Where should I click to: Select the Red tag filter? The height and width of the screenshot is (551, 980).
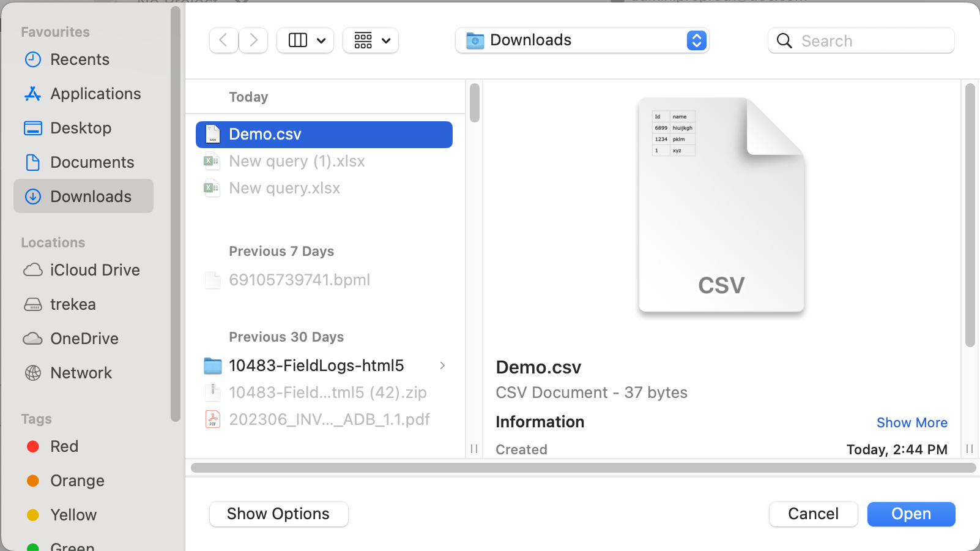(x=64, y=446)
